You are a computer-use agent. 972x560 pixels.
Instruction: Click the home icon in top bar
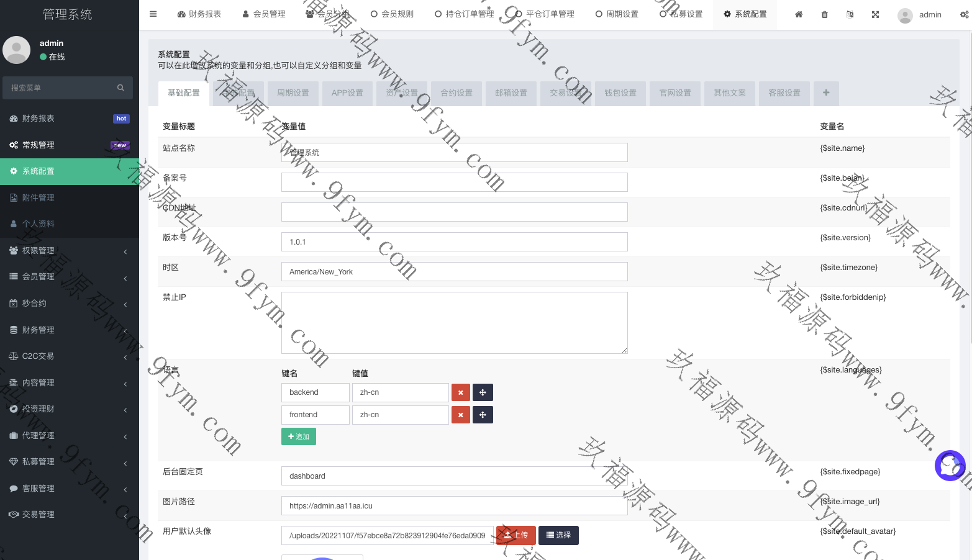[x=799, y=14]
